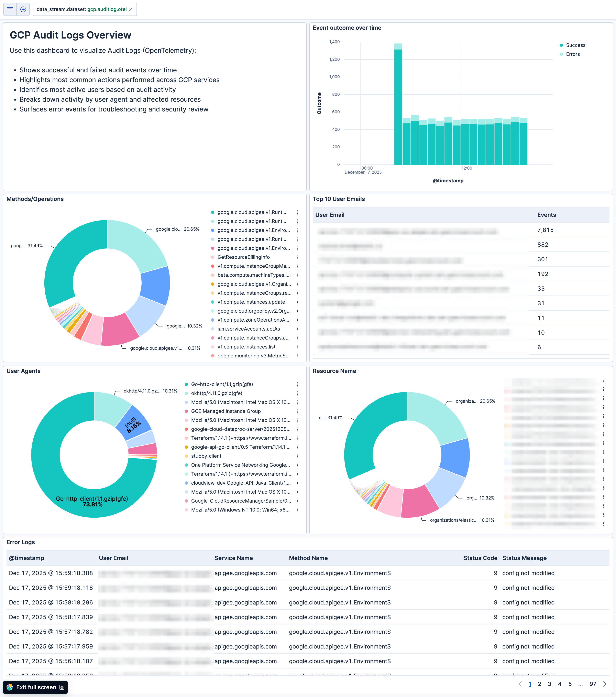Image resolution: width=616 pixels, height=697 pixels.
Task: Open legend actions for v1.compute.instances.update
Action: click(298, 302)
